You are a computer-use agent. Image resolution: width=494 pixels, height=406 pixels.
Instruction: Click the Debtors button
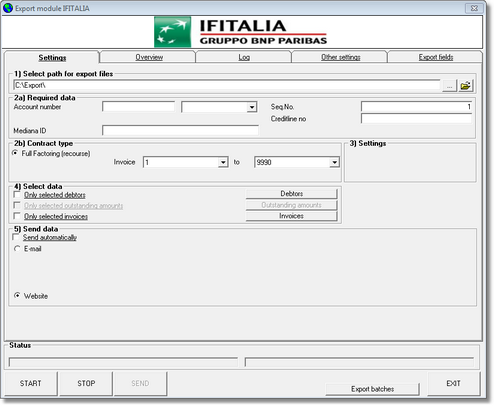point(292,194)
